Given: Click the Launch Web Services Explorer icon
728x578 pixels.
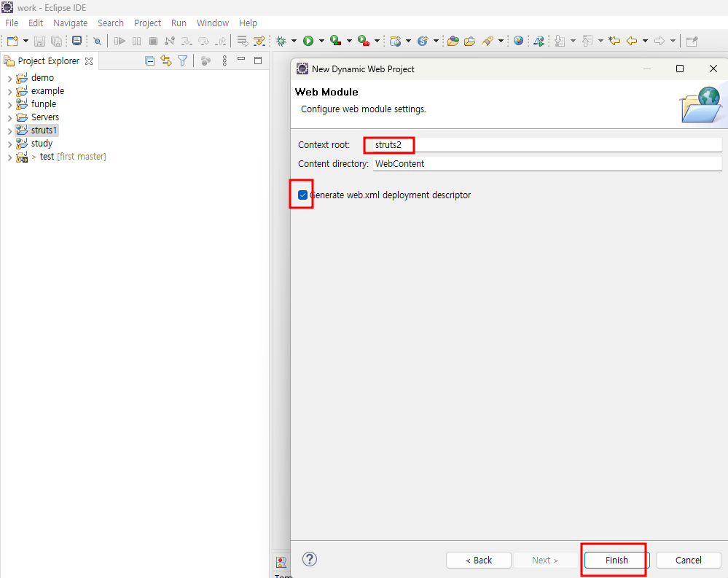Looking at the screenshot, I should coord(539,41).
